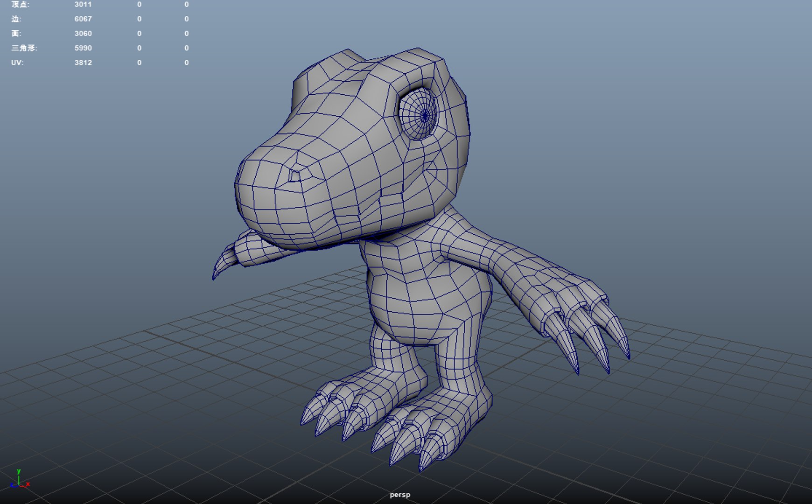This screenshot has height=504, width=812.
Task: Select the curved claw tip on the small arm
Action: tap(222, 264)
